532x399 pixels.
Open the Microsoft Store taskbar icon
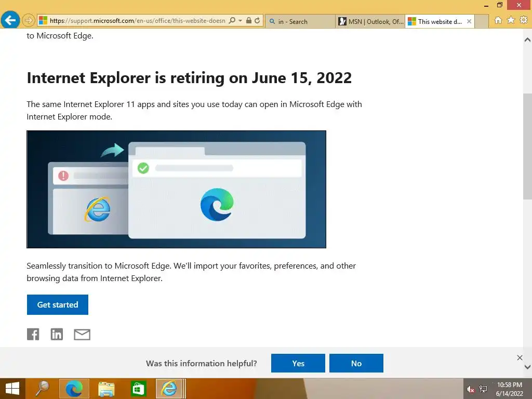click(138, 389)
